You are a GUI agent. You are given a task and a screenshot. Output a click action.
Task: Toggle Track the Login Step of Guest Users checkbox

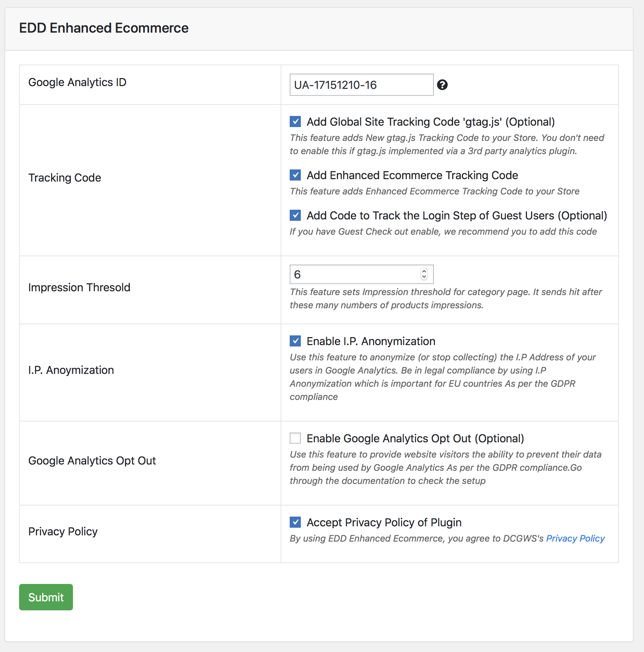[295, 215]
